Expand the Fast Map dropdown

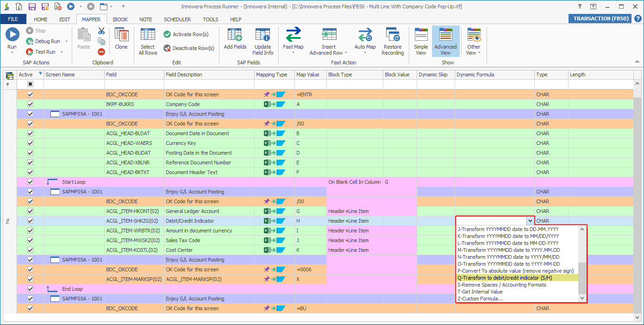pyautogui.click(x=293, y=53)
